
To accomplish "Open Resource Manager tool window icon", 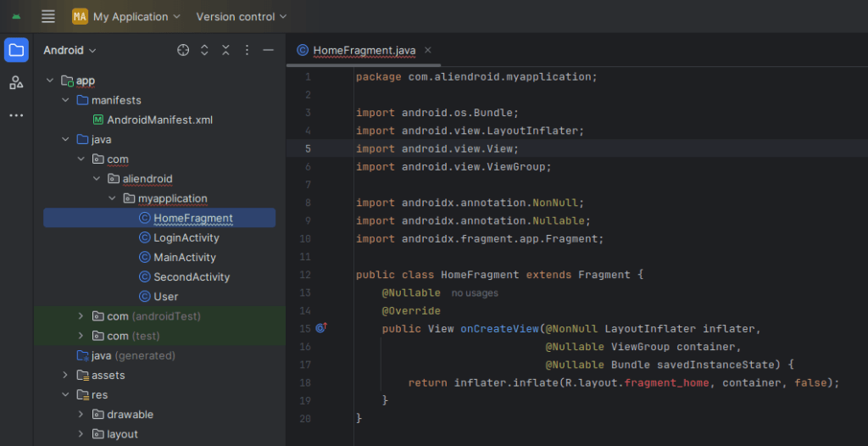I will point(16,83).
